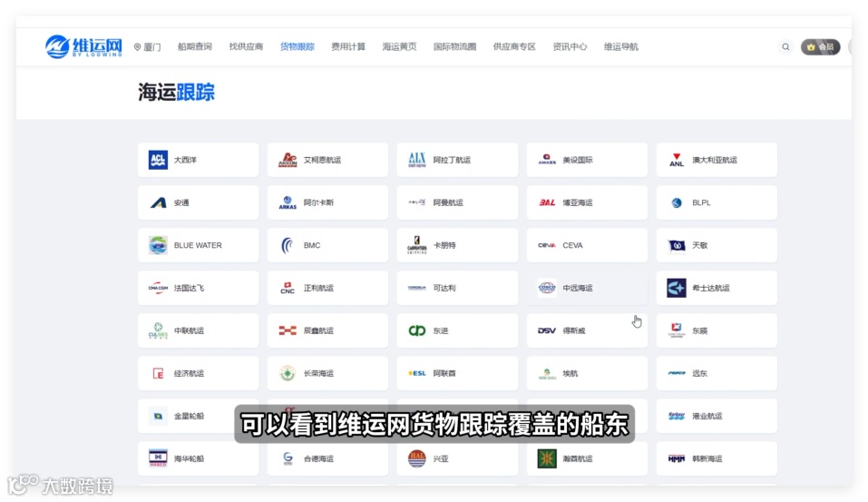
Task: Open the 阿曼航运 carrier card
Action: coord(457,202)
